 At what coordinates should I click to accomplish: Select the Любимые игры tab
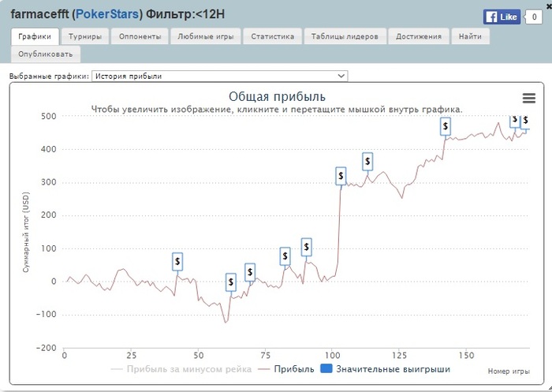tap(206, 36)
